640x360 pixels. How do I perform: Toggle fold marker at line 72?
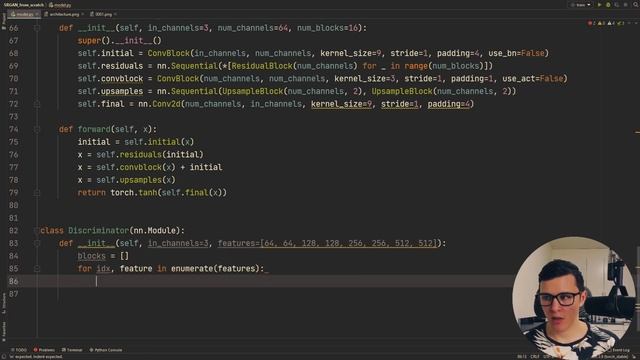click(x=37, y=104)
